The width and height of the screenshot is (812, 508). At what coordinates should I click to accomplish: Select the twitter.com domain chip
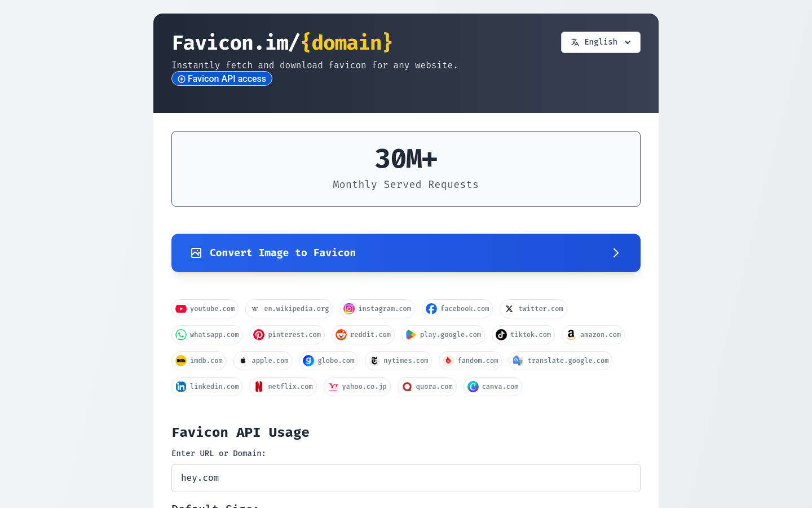(533, 309)
